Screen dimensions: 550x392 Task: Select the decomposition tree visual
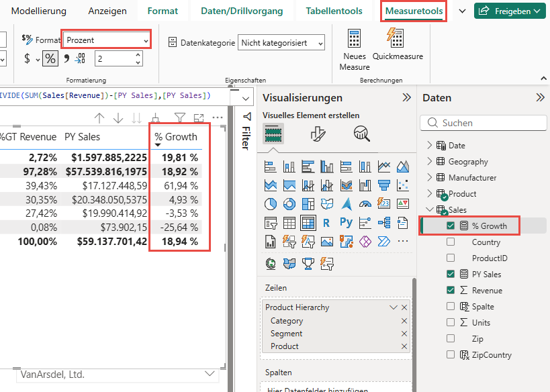[x=383, y=223]
